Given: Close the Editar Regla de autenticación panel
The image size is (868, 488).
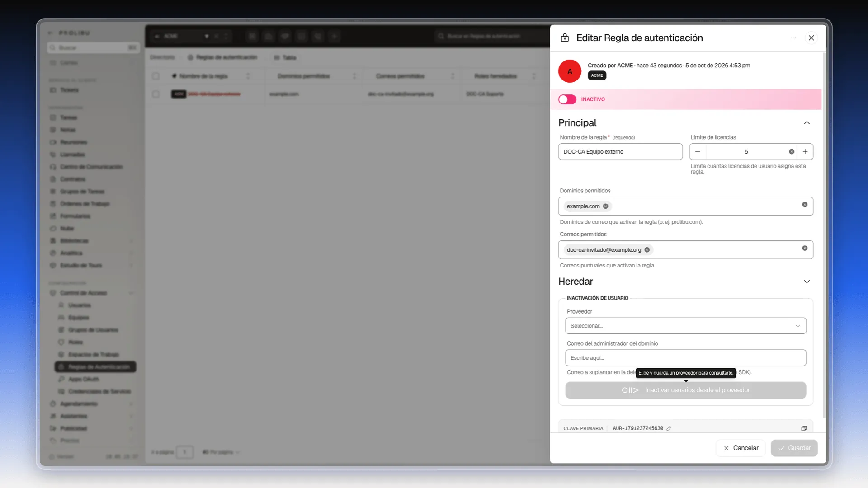Looking at the screenshot, I should [811, 38].
